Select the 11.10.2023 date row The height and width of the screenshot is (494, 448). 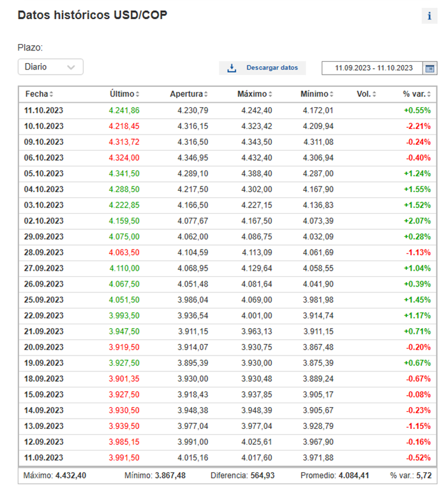tap(44, 110)
